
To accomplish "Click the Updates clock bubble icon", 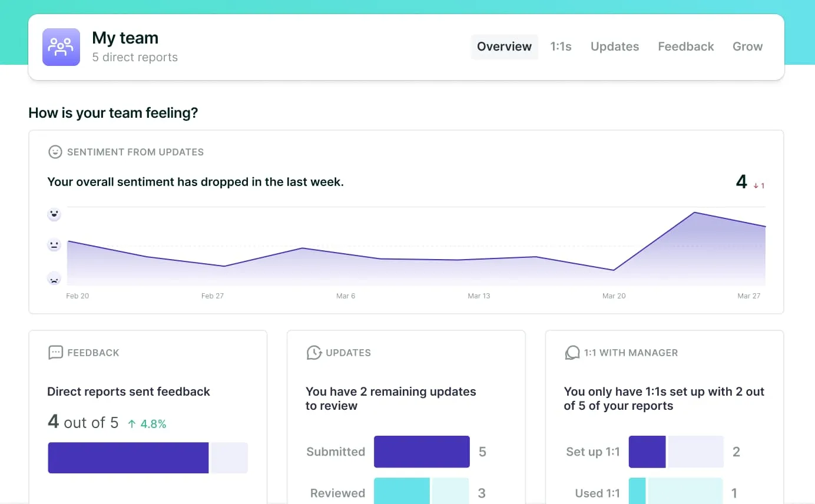I will [x=314, y=353].
